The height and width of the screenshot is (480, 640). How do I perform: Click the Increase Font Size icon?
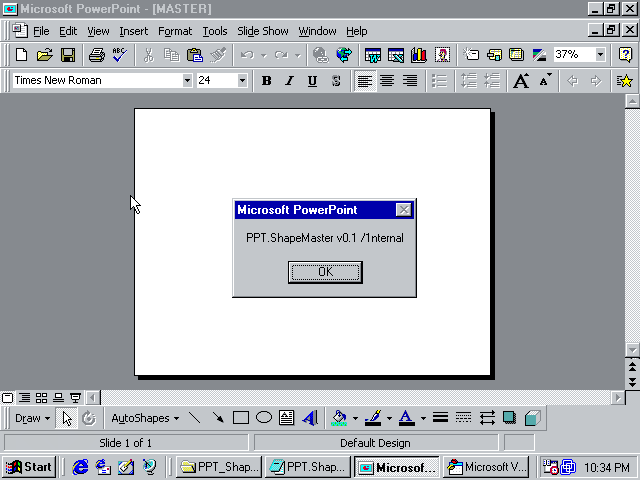[521, 81]
